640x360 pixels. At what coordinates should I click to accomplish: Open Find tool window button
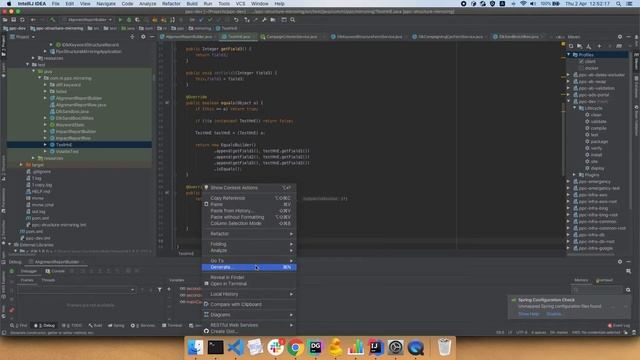[19, 325]
